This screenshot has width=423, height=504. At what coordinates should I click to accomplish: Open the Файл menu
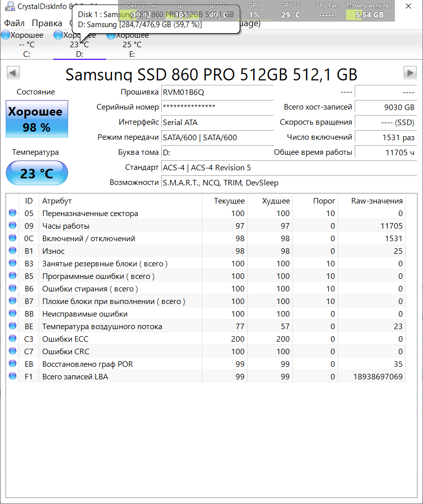(x=14, y=23)
